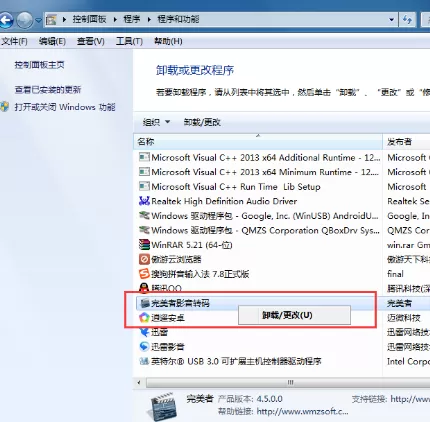Select Microsoft Visual C++ 2013 x64 Additional Runtime
Image resolution: width=430 pixels, height=422 pixels.
point(266,157)
